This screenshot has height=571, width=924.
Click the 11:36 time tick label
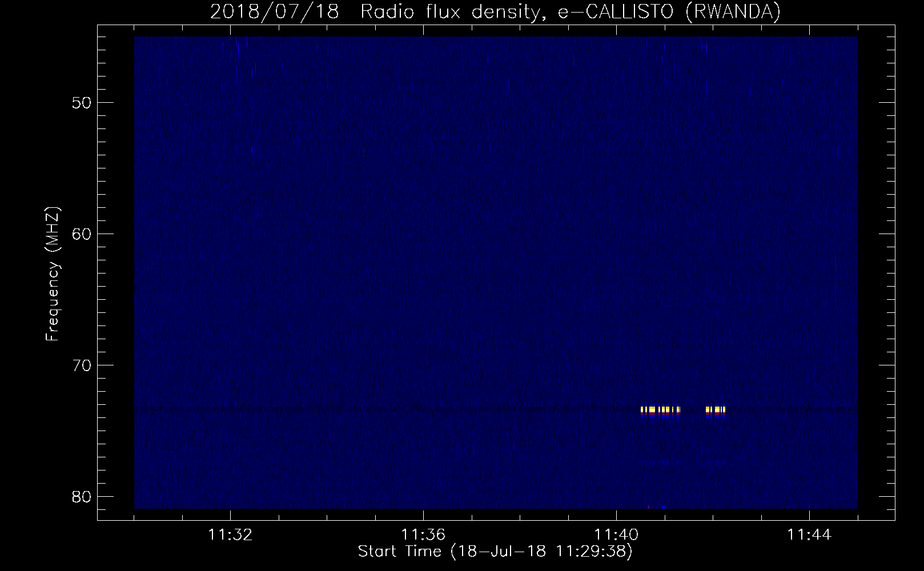(423, 535)
